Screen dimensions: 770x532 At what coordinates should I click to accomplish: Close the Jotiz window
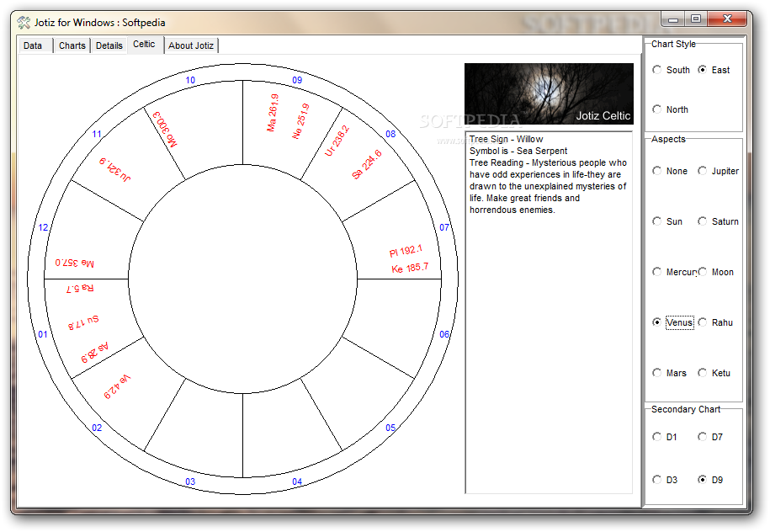tap(727, 19)
